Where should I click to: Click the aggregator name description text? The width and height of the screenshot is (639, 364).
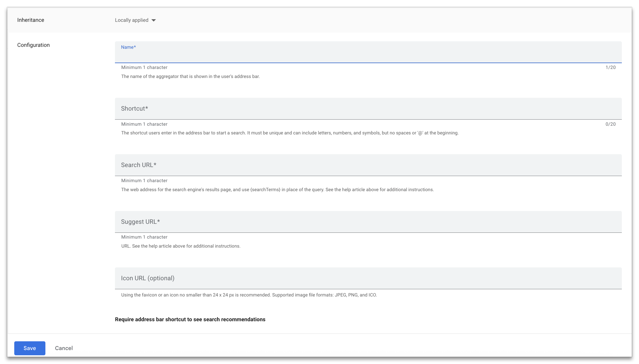pyautogui.click(x=190, y=77)
